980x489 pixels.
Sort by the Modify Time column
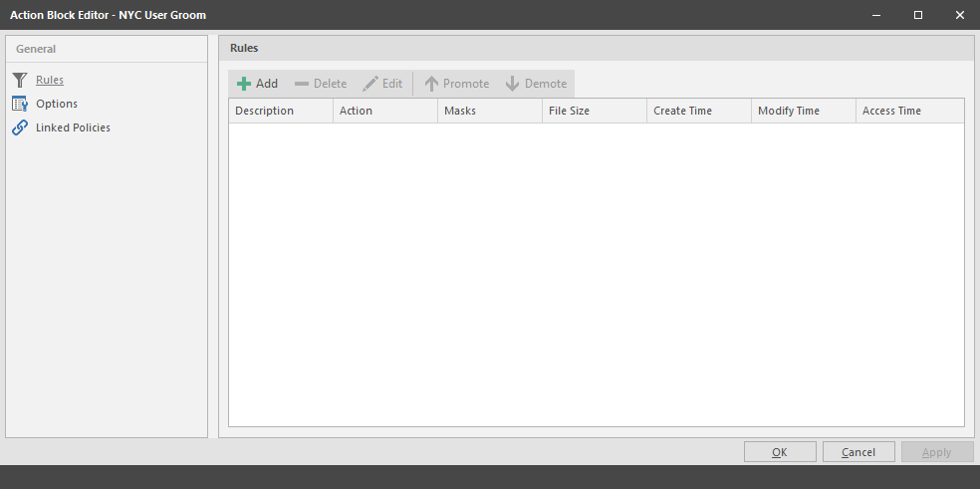(x=804, y=111)
